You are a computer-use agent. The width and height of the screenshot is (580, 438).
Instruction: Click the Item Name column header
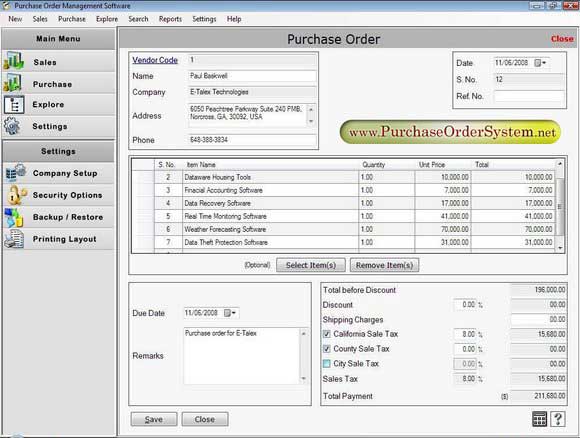[271, 165]
